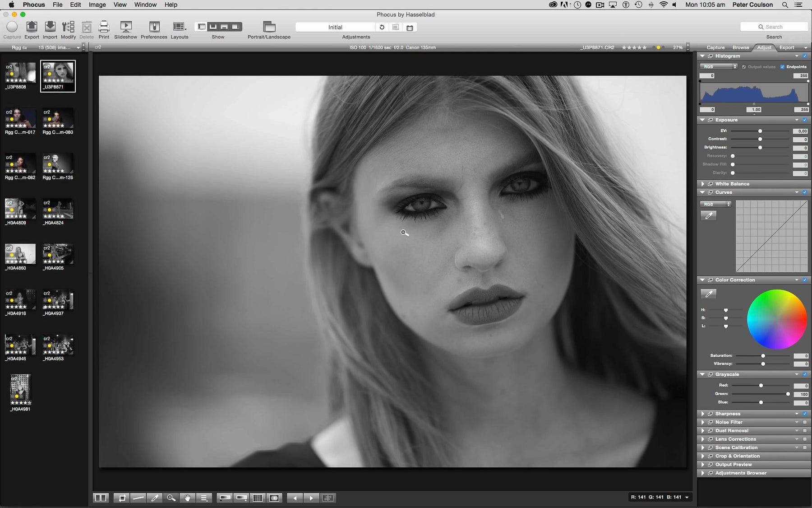
Task: Disable the Histogram panel checkbox
Action: tap(805, 56)
